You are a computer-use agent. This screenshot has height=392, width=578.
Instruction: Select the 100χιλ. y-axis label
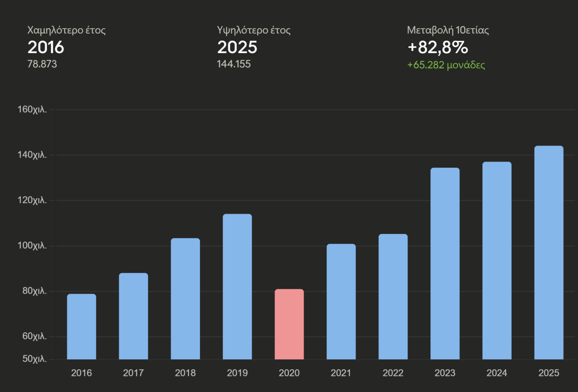(32, 246)
